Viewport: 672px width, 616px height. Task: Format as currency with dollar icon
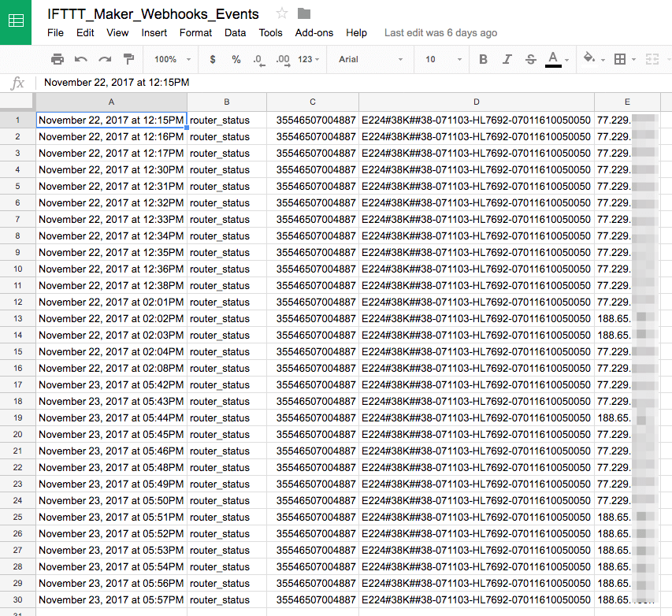pos(213,59)
